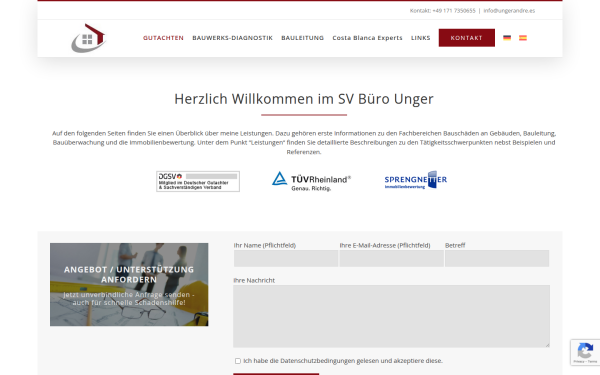Click the Angebot / Unterstützung anfordern banner
The image size is (600, 375).
coord(129,284)
